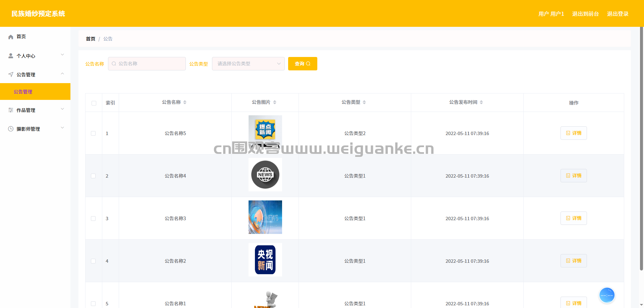Expand the 摄影师管理 menu chevron
The width and height of the screenshot is (644, 308).
tap(62, 128)
